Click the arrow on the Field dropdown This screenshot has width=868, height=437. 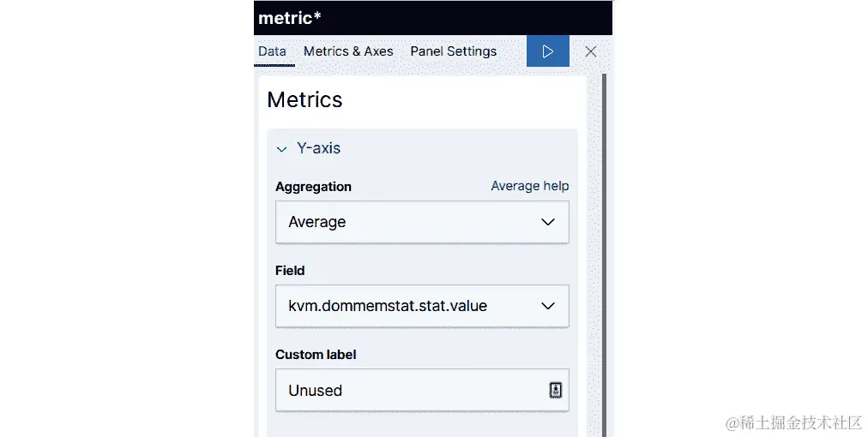coord(549,306)
